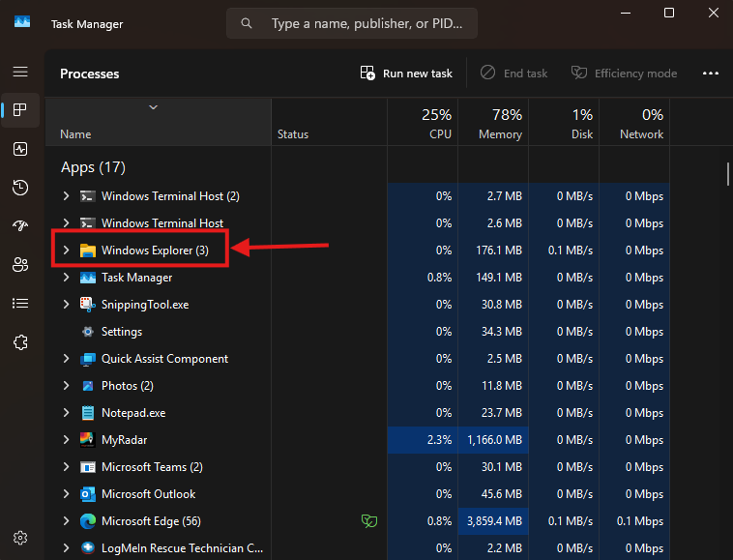Screen dimensions: 733x560
Task: Expand the Quick Assist Component row
Action: coord(66,359)
